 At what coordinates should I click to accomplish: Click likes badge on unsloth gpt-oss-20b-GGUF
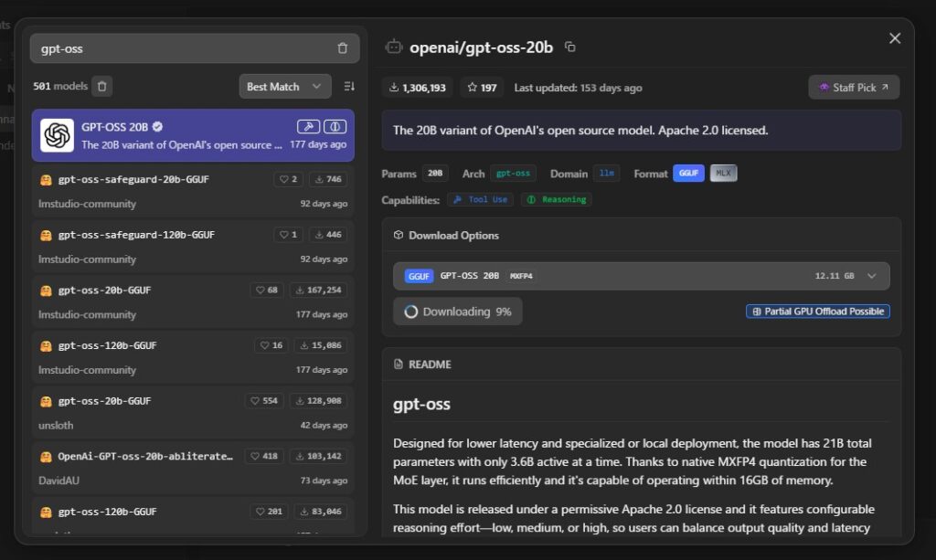pos(264,401)
